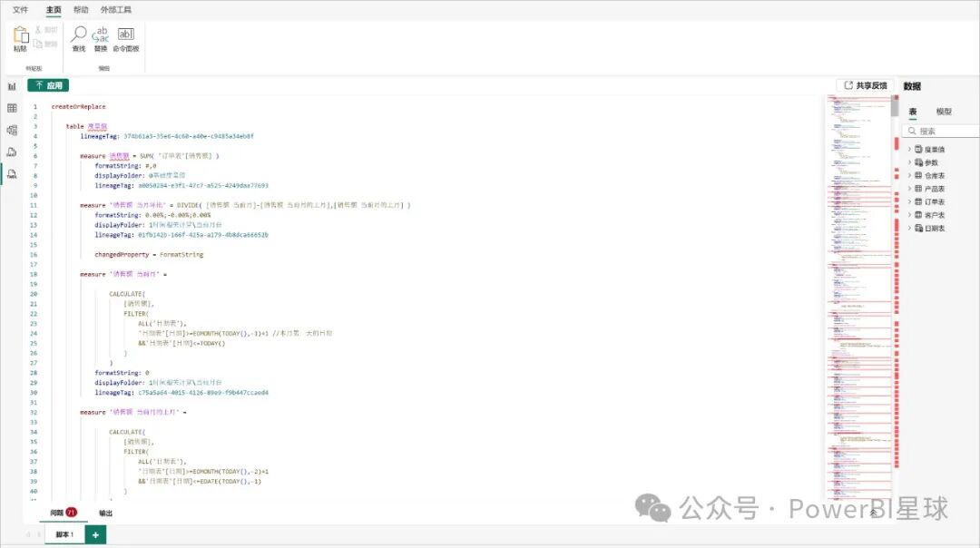
Task: Click the chevron above the watermark
Action: (873, 513)
